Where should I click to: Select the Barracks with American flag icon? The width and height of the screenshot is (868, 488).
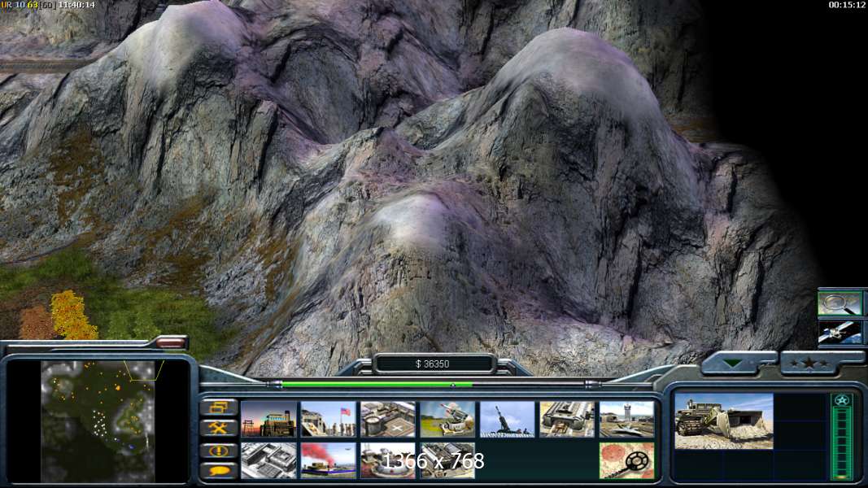(329, 420)
